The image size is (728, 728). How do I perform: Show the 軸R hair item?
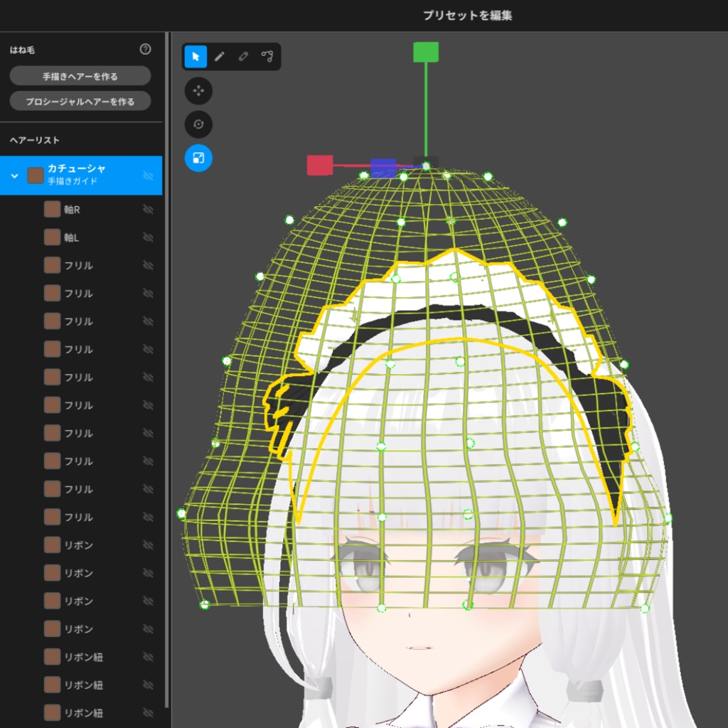point(148,209)
